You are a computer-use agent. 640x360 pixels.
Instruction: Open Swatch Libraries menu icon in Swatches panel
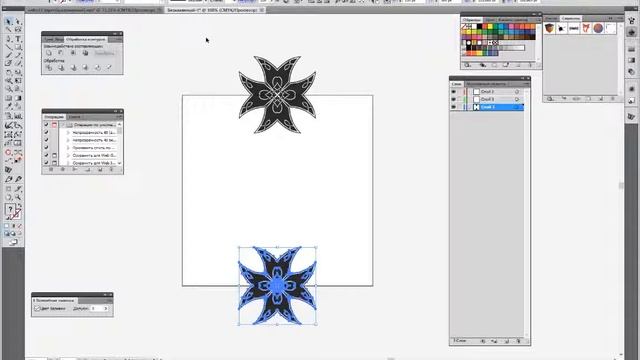[x=468, y=65]
